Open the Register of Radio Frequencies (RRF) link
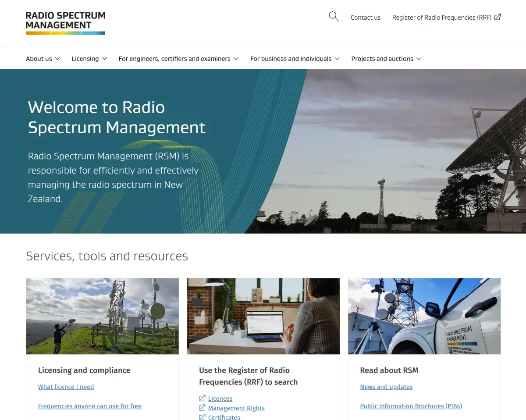 [x=441, y=17]
